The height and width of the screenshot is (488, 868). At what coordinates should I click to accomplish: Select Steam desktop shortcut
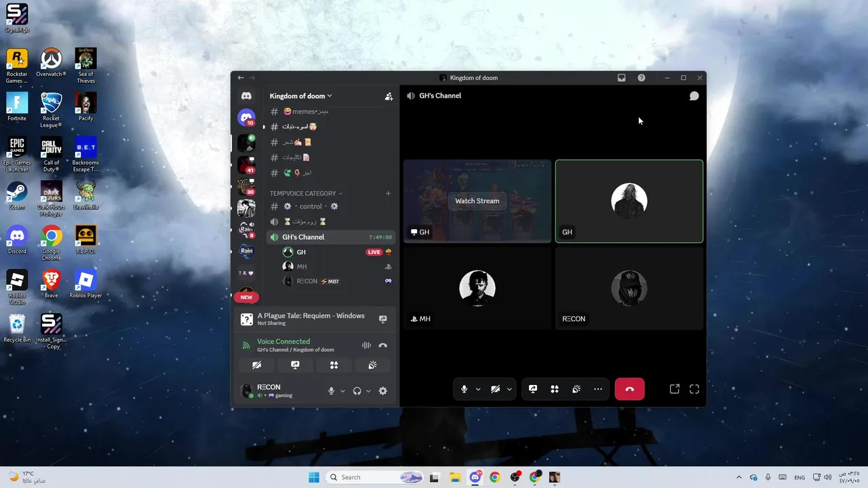[x=17, y=196]
